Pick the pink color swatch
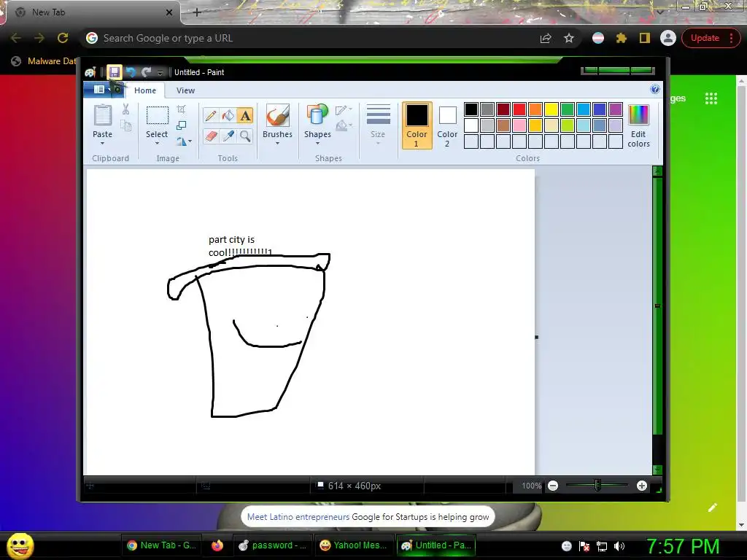747x560 pixels. coord(519,125)
